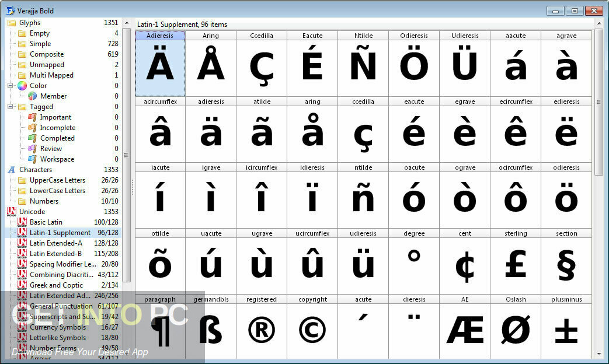Click the Tagged folder icon
The height and width of the screenshot is (364, 609).
[x=23, y=107]
